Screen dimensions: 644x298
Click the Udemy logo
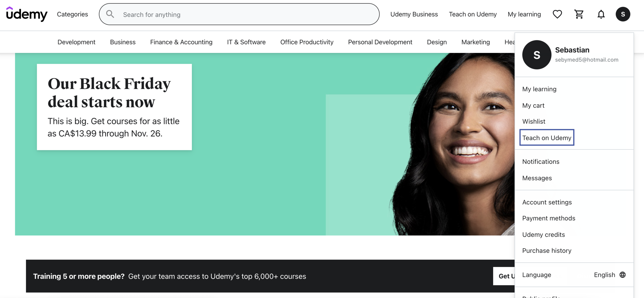27,14
